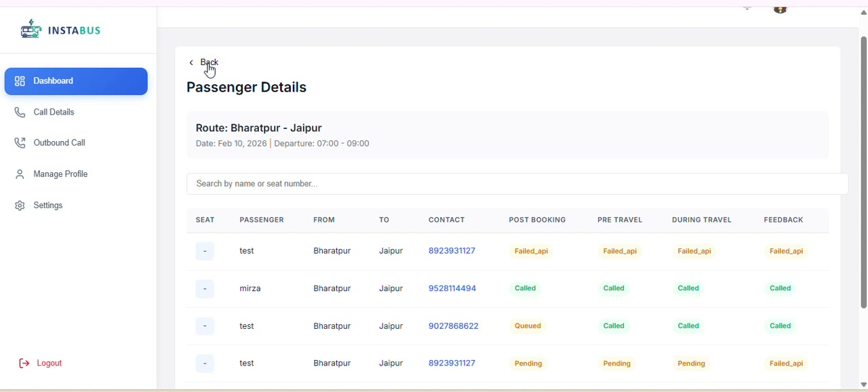
Task: Click Route: Bharatpur - Jaipur heading
Action: coord(259,128)
